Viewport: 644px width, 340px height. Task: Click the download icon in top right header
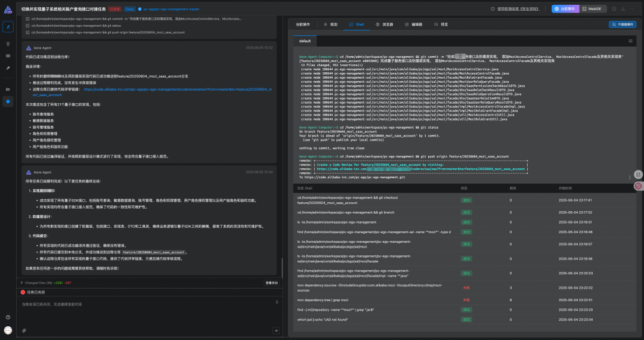tap(623, 9)
